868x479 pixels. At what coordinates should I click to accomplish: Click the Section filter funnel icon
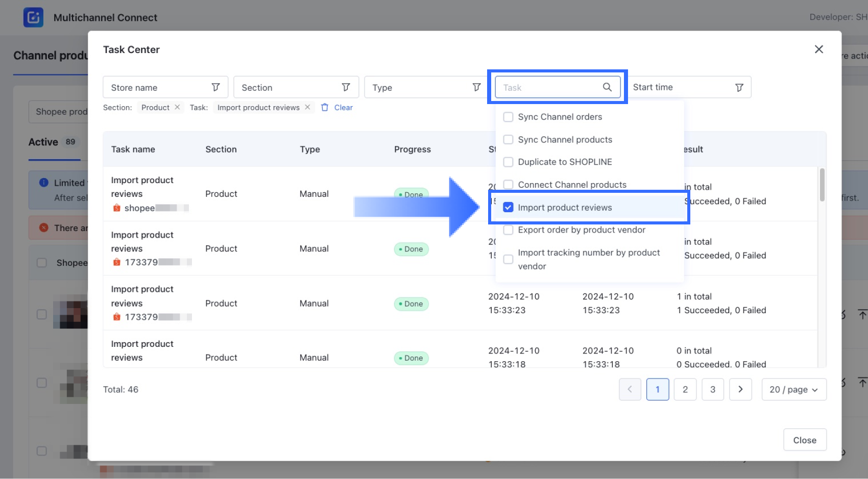346,87
